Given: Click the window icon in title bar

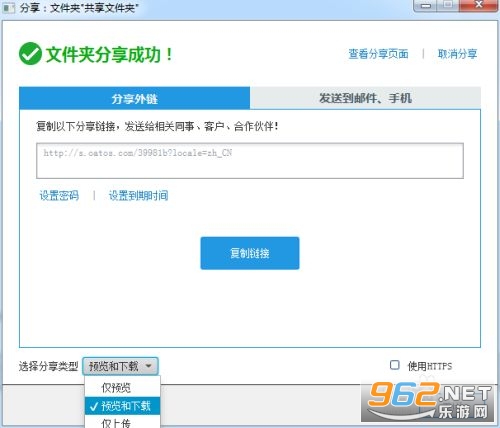Looking at the screenshot, I should pos(9,8).
